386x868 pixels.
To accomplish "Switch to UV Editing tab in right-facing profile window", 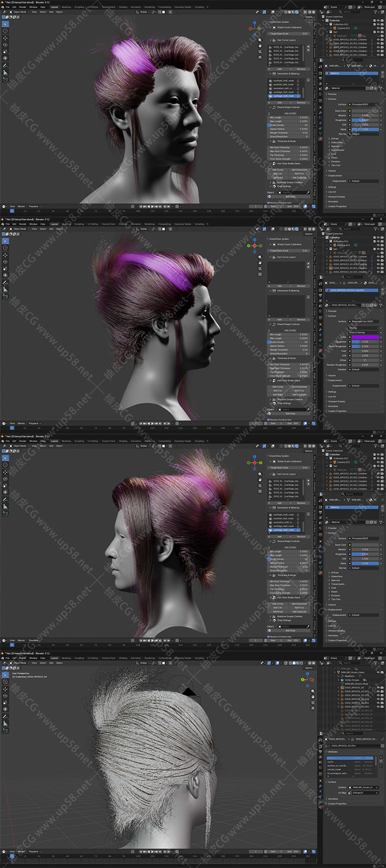I will tap(93, 224).
